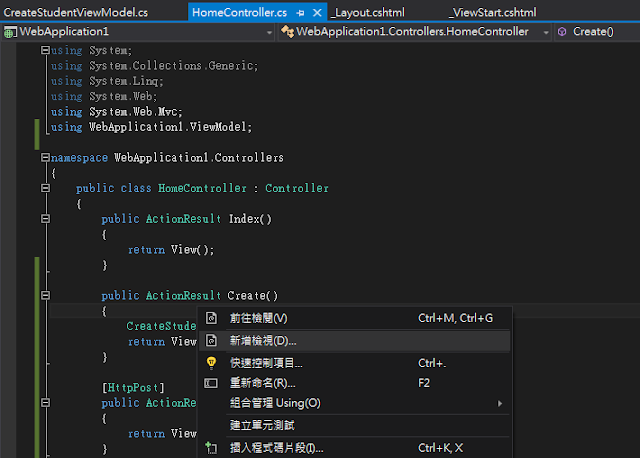The image size is (640, 458).
Task: Click the 新增檢視 (Add View) icon
Action: tap(211, 341)
